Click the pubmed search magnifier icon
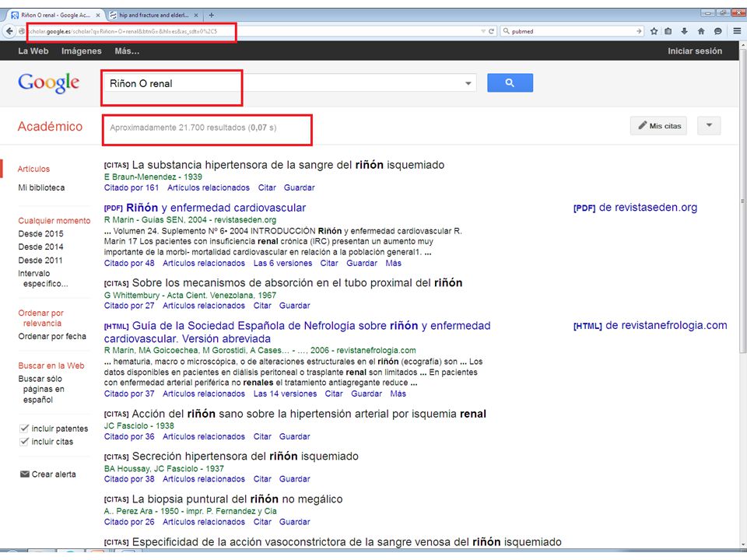 (x=506, y=31)
